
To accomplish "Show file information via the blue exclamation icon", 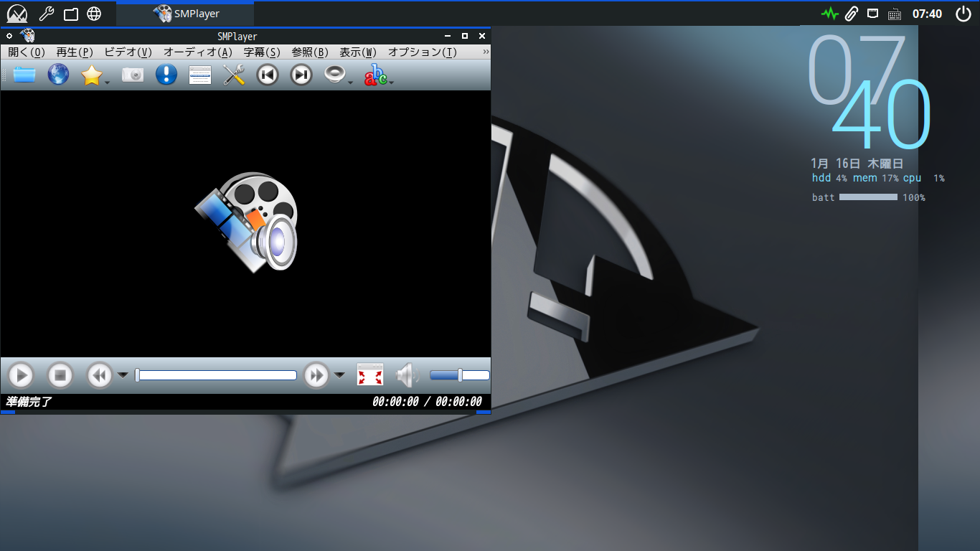I will pos(166,75).
